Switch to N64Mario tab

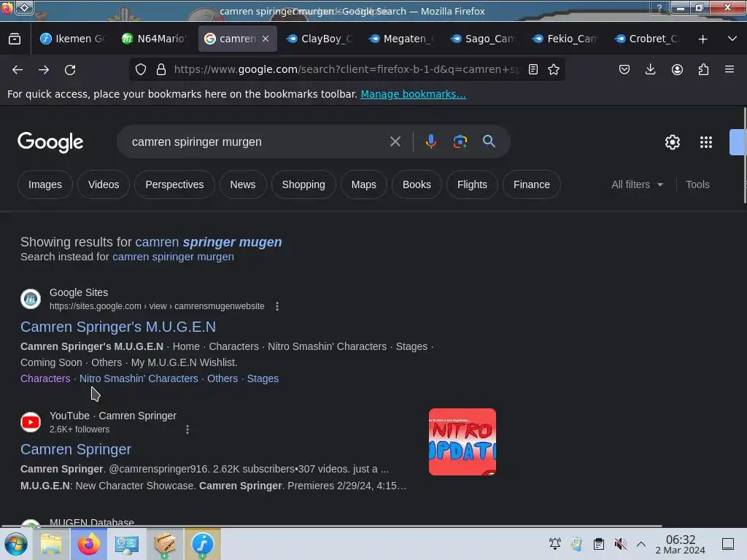(x=154, y=39)
